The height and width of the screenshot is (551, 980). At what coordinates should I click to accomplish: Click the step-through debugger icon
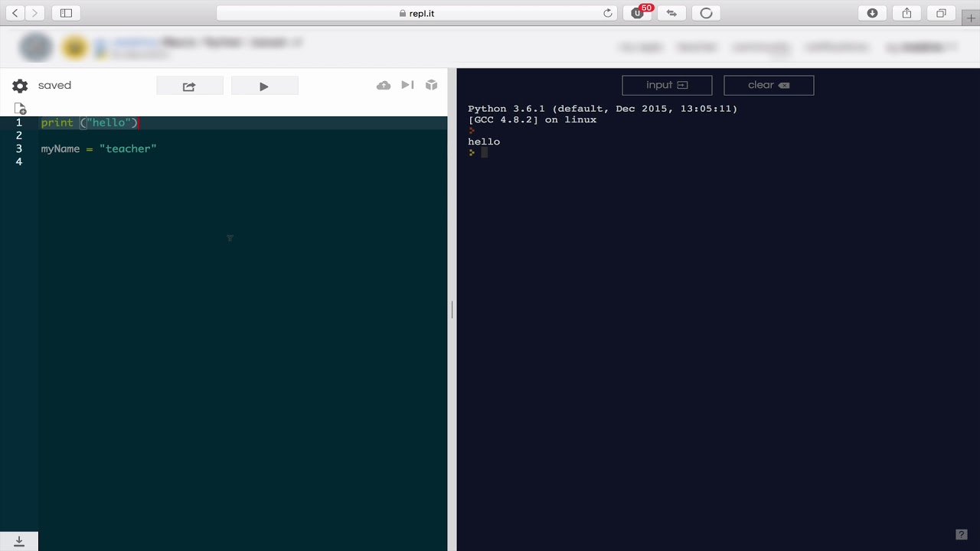(407, 85)
